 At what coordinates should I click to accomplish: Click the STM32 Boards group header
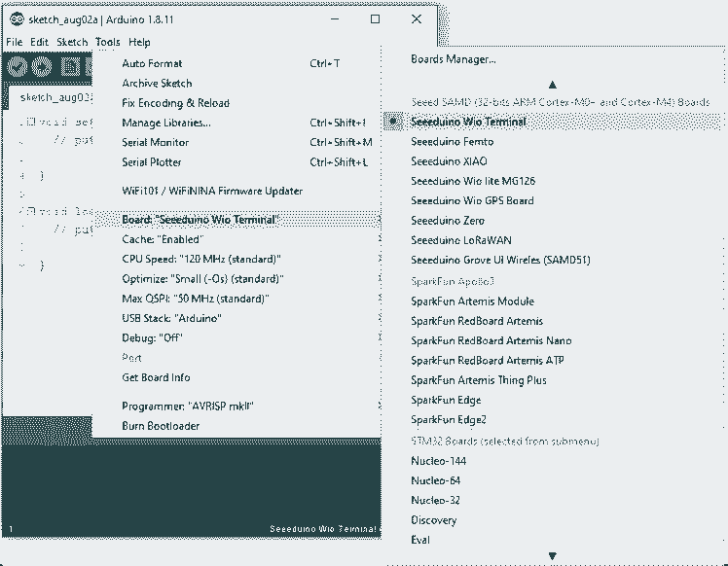[505, 442]
